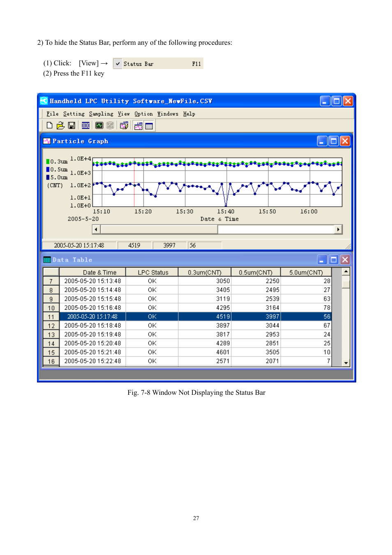Click Data Table scroll down arrow
392x555 pixels.
click(x=346, y=363)
